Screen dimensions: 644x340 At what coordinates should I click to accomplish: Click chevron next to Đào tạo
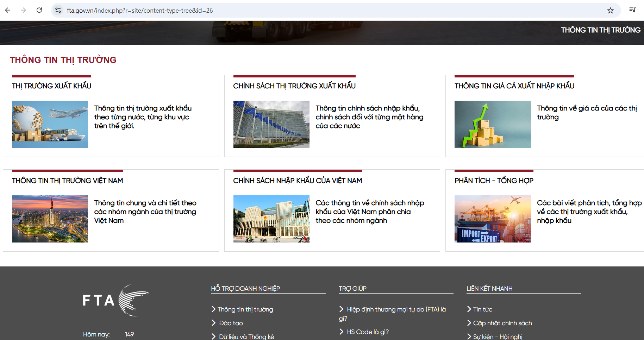[x=213, y=323]
